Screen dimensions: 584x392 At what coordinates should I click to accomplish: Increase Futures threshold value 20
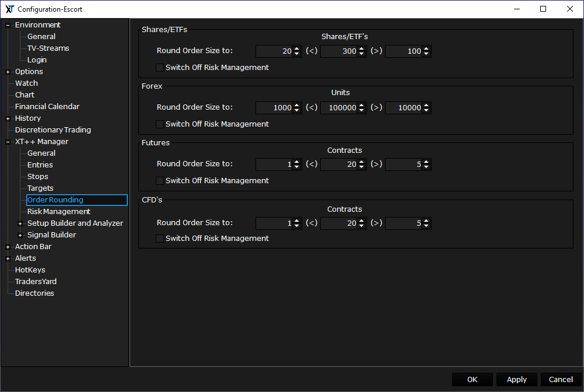click(361, 162)
